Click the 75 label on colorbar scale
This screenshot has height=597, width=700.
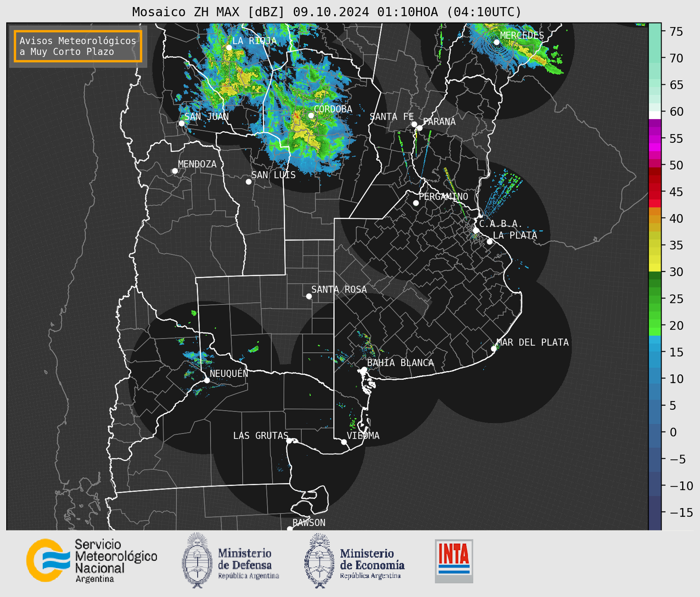677,32
